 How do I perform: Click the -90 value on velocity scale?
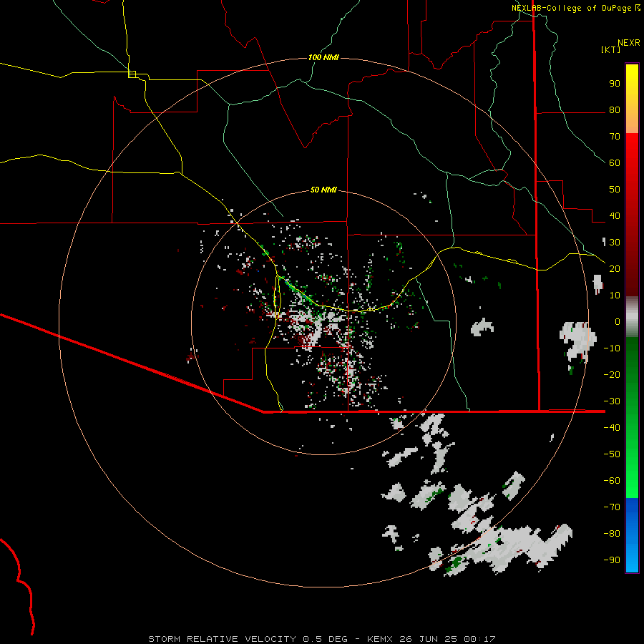tap(612, 560)
